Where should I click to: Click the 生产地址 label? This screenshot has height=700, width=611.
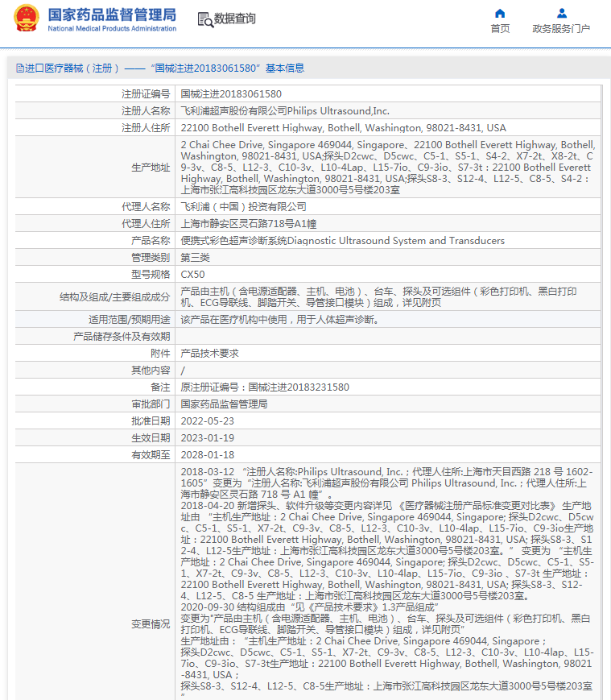pos(151,168)
